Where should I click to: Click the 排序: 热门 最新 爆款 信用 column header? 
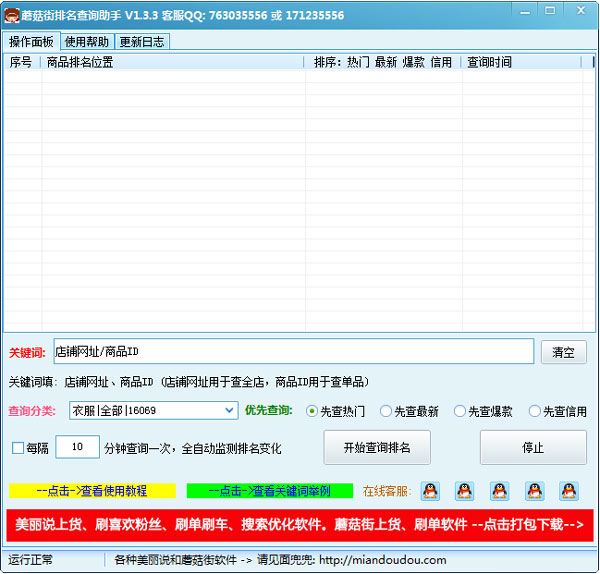(383, 62)
